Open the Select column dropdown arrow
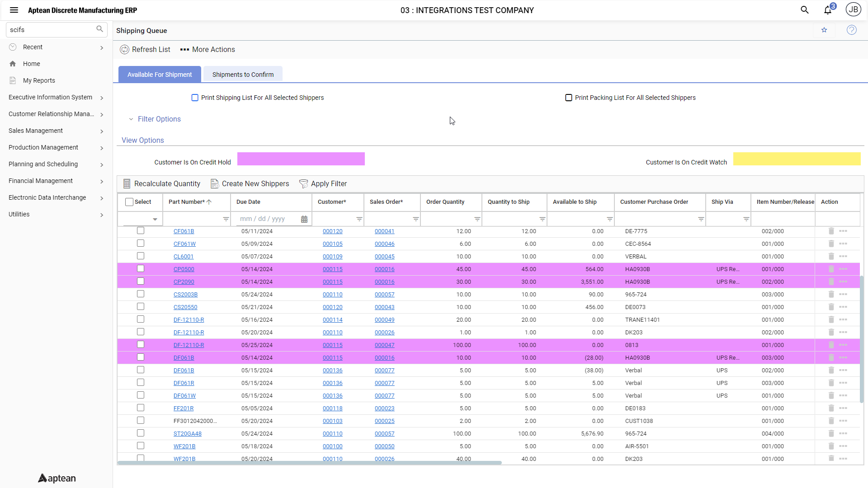The height and width of the screenshot is (488, 868). pos(156,219)
